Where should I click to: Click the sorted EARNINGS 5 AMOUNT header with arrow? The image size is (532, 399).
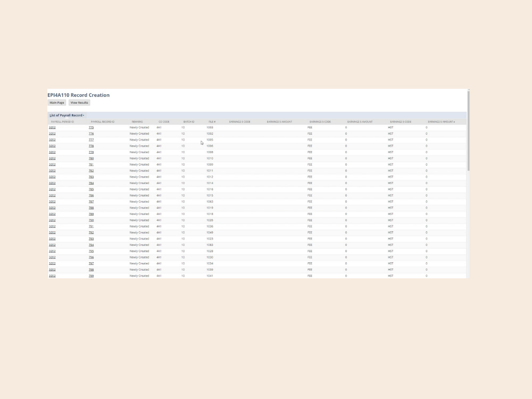(441, 122)
